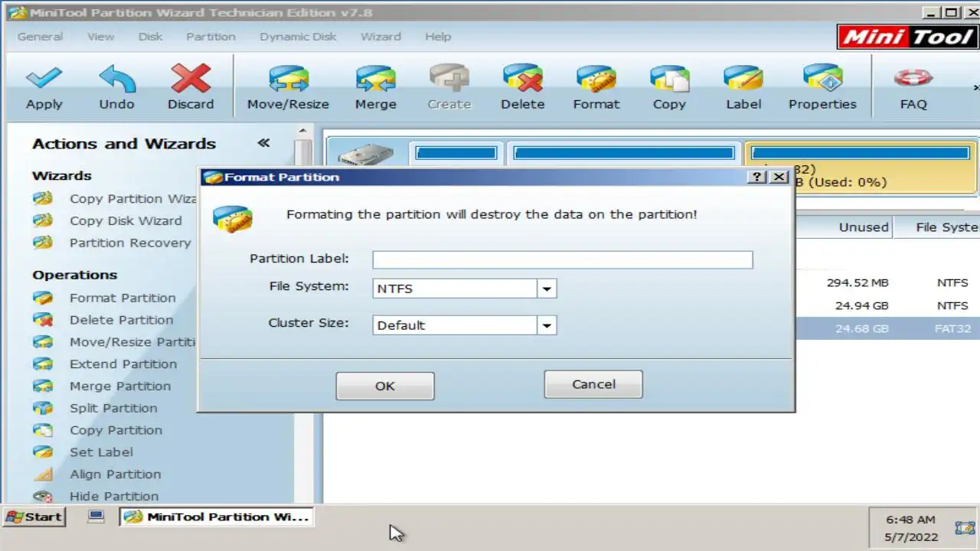Select the Move/Resize toolbar icon

coord(288,78)
